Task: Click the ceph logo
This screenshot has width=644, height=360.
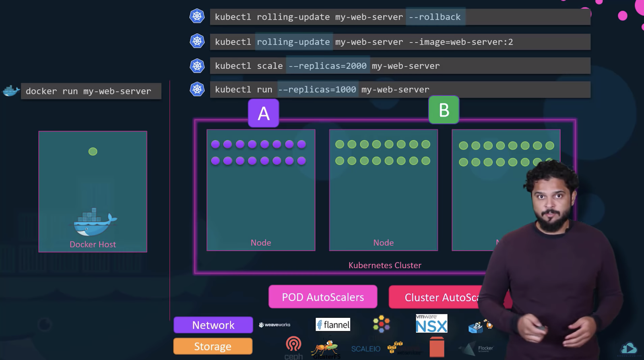Action: (x=293, y=348)
